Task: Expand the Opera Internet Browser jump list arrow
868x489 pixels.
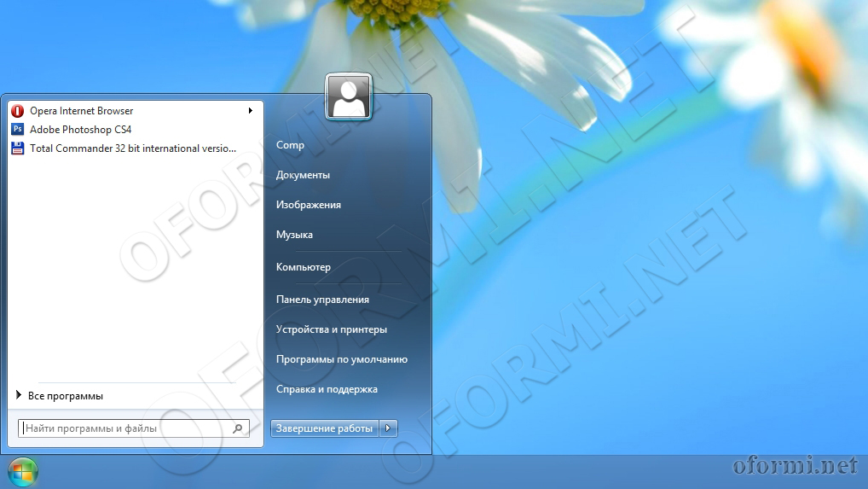Action: 250,111
